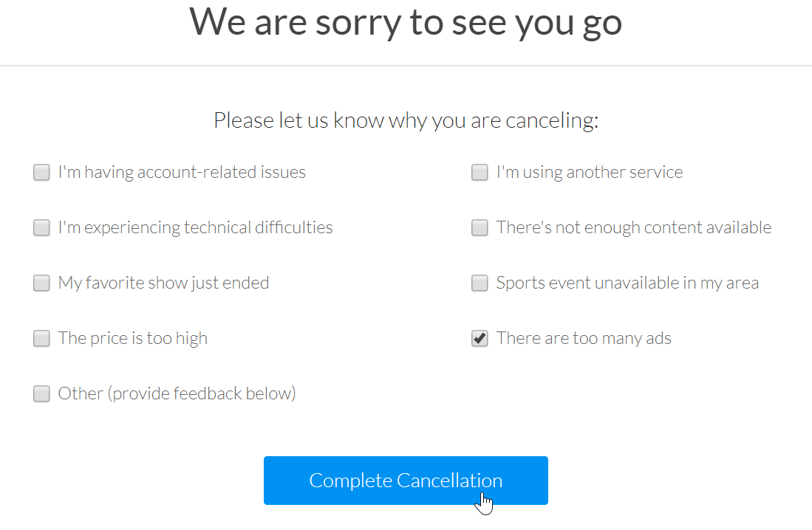812x530 pixels.
Task: Click "Sports event unavailable in my area" text
Action: [x=627, y=283]
